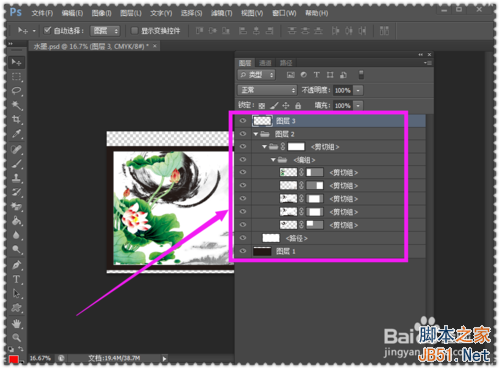This screenshot has width=500, height=369.
Task: Select the Rectangular Marquee tool
Action: point(16,77)
